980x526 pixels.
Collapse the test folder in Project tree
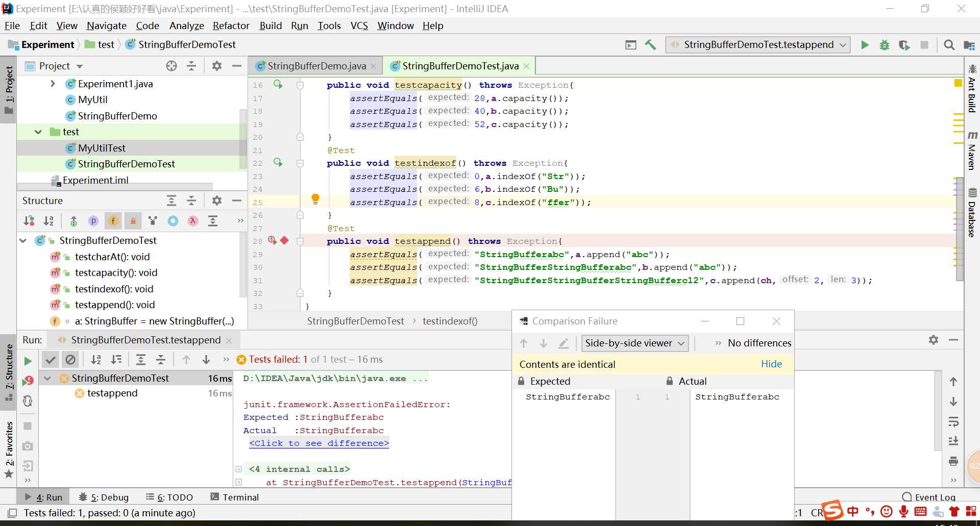pyautogui.click(x=38, y=132)
